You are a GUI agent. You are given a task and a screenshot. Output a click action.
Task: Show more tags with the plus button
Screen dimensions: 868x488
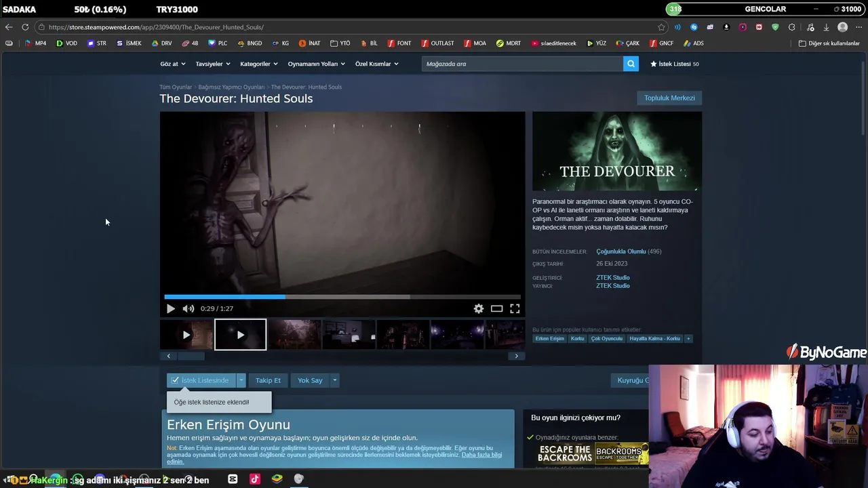pyautogui.click(x=688, y=338)
